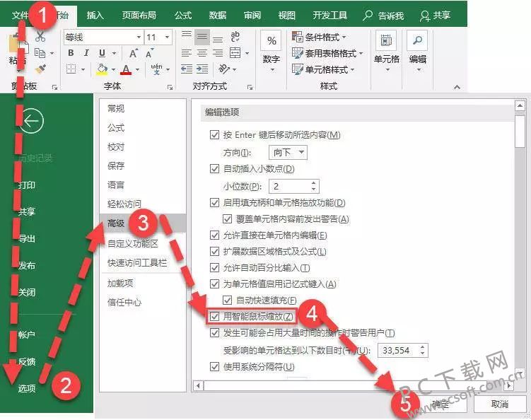
Task: Click the wén phonetic guide icon
Action: 156,69
